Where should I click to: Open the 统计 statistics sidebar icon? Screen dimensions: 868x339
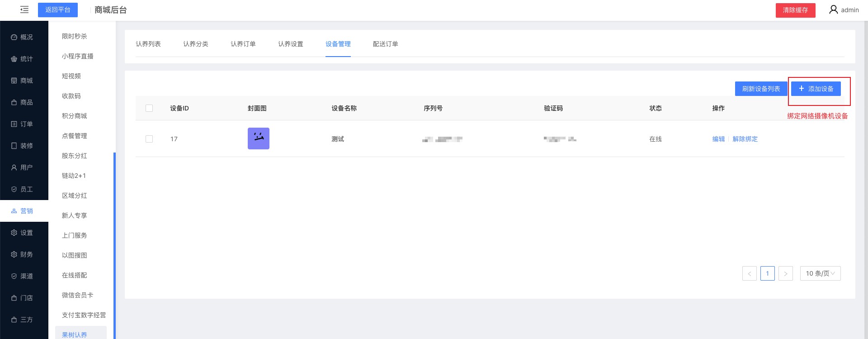[x=14, y=59]
